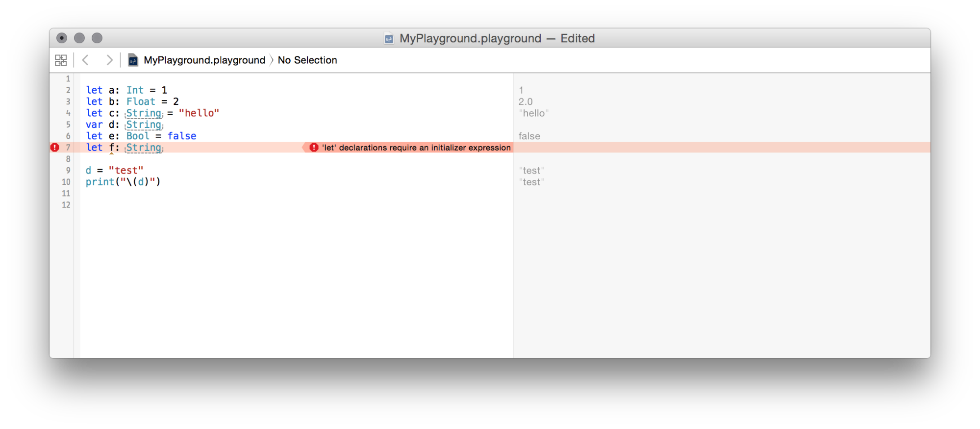
Task: Click line number 10 in gutter
Action: coord(66,182)
